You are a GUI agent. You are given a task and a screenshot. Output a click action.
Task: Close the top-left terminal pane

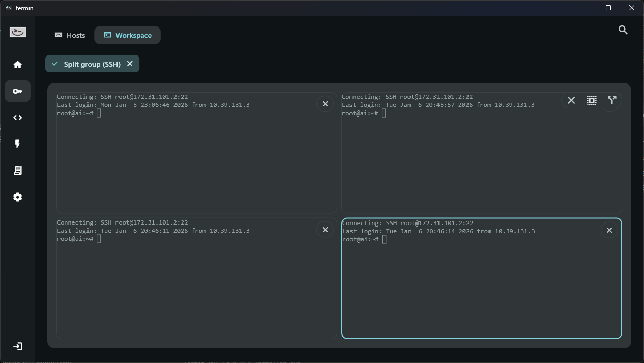(x=325, y=104)
